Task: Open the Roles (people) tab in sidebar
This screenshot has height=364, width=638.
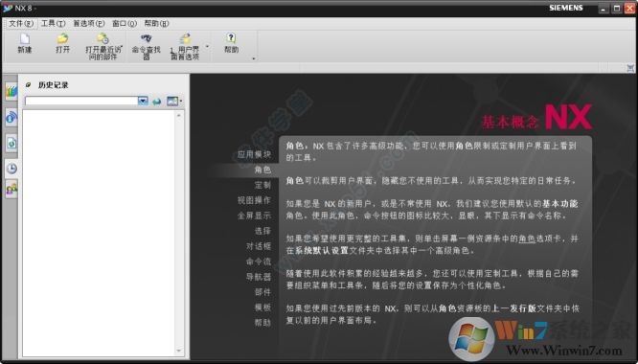Action: (x=11, y=190)
